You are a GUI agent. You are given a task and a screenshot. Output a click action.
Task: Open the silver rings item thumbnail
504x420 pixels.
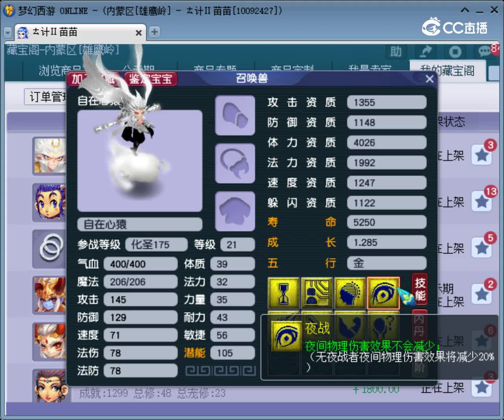pos(49,249)
